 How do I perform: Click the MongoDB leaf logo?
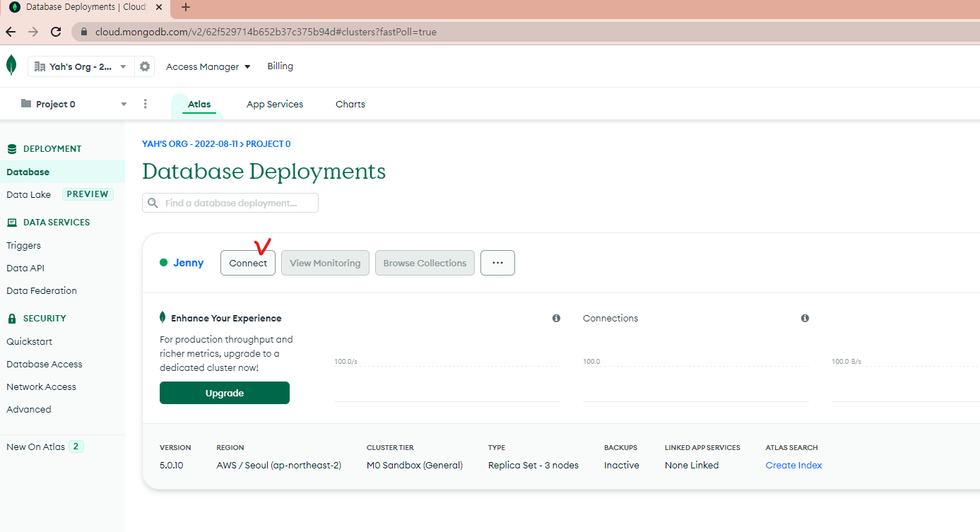tap(11, 66)
